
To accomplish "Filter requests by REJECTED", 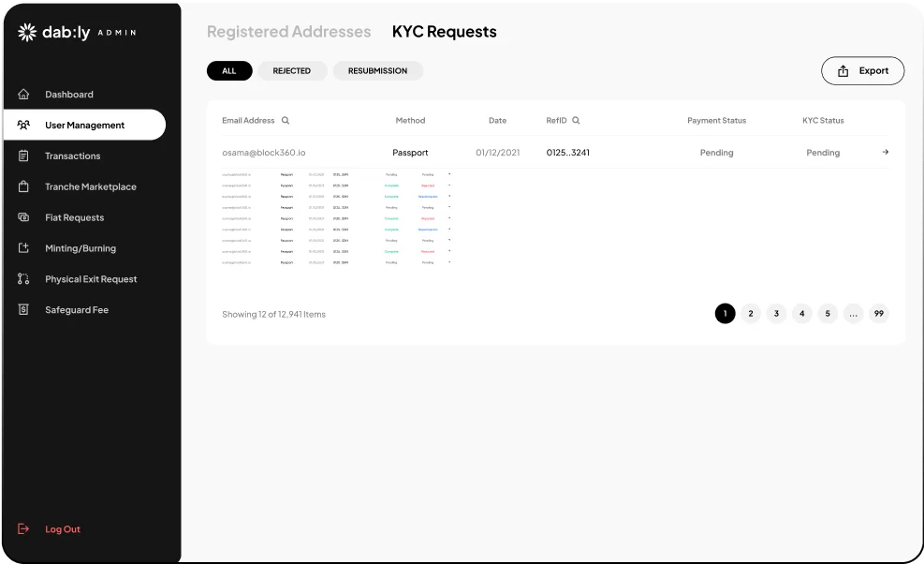I will [x=292, y=71].
